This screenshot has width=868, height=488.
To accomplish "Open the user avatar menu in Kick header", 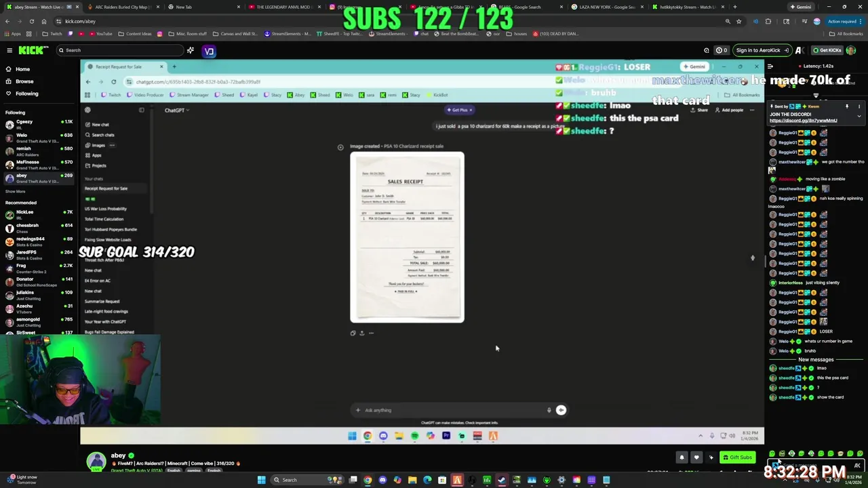I will (851, 50).
